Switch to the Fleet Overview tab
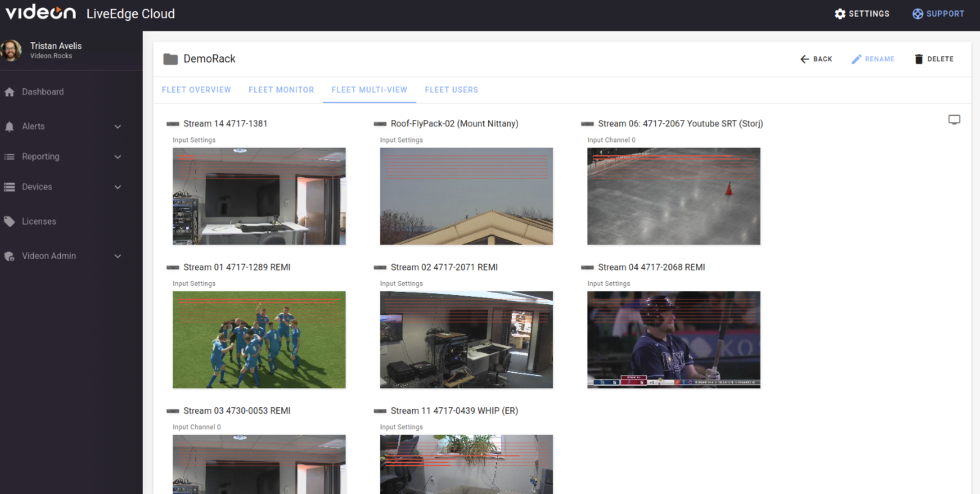 click(196, 90)
